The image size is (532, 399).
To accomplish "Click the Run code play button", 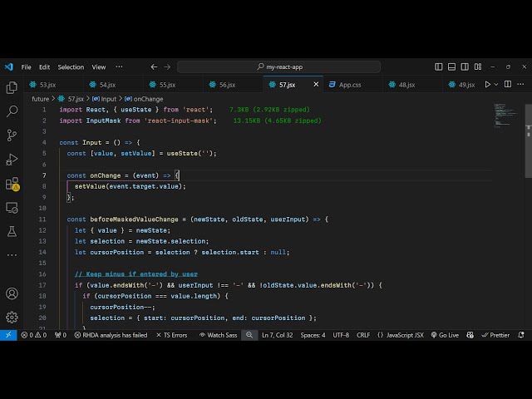I will (x=488, y=84).
